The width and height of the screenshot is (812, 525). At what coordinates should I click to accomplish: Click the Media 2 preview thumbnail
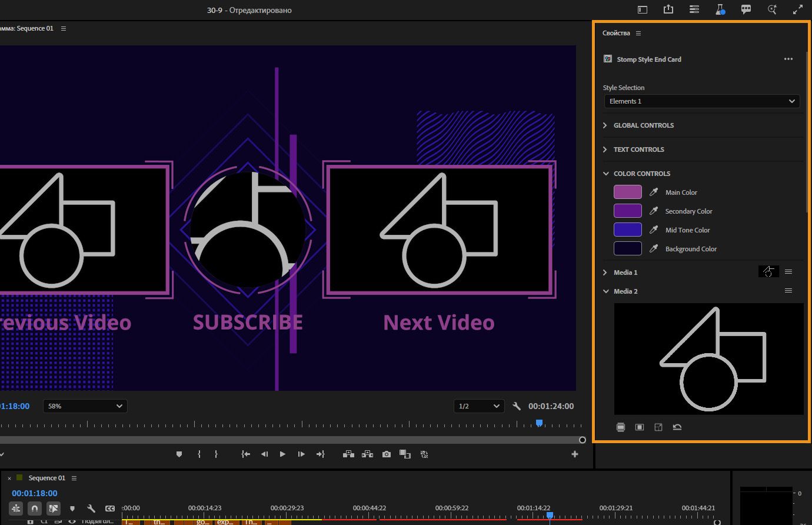tap(708, 359)
